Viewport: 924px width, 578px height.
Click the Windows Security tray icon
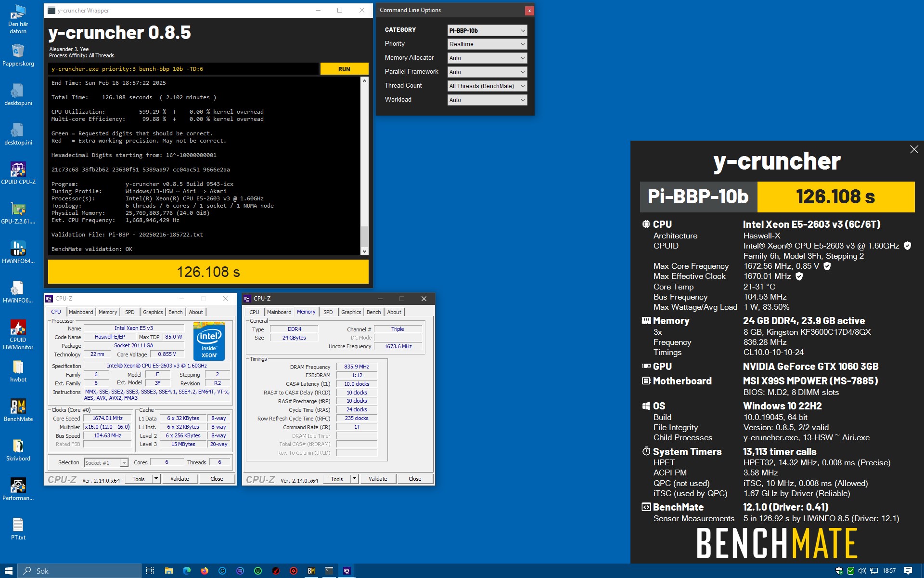coord(839,571)
